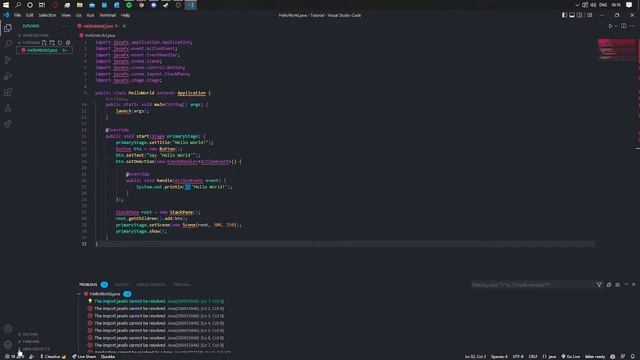This screenshot has height=360, width=640.
Task: Click the Split Editor icon
Action: (x=624, y=26)
